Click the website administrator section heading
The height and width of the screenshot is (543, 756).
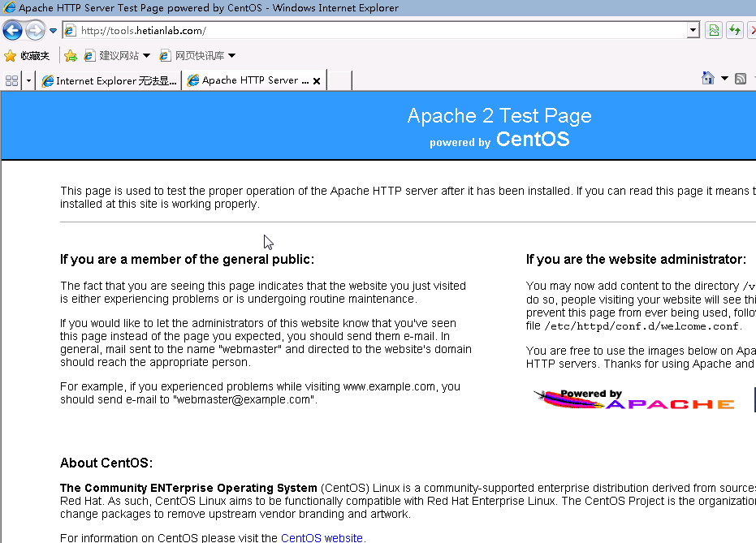coord(636,260)
